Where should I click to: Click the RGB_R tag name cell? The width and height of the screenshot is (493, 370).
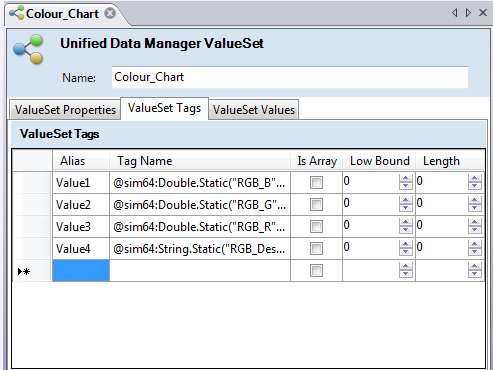pyautogui.click(x=200, y=226)
